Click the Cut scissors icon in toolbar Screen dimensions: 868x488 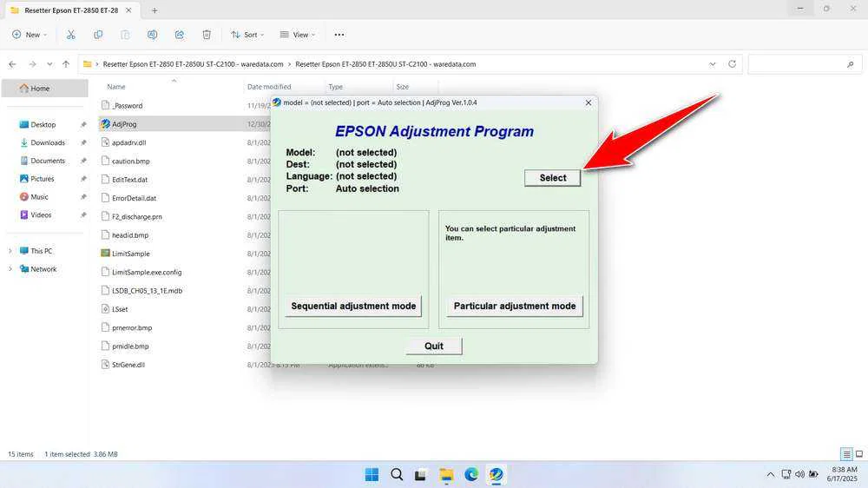tap(71, 35)
